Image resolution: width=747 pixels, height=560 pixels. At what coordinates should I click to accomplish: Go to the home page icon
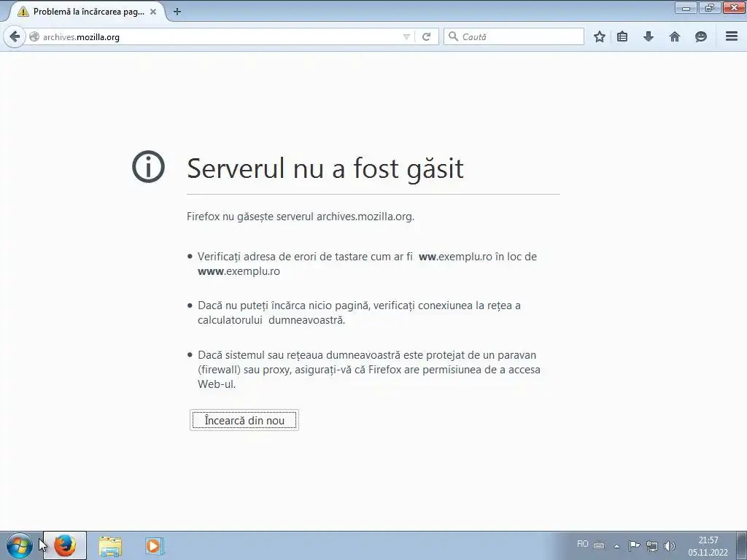click(x=675, y=36)
